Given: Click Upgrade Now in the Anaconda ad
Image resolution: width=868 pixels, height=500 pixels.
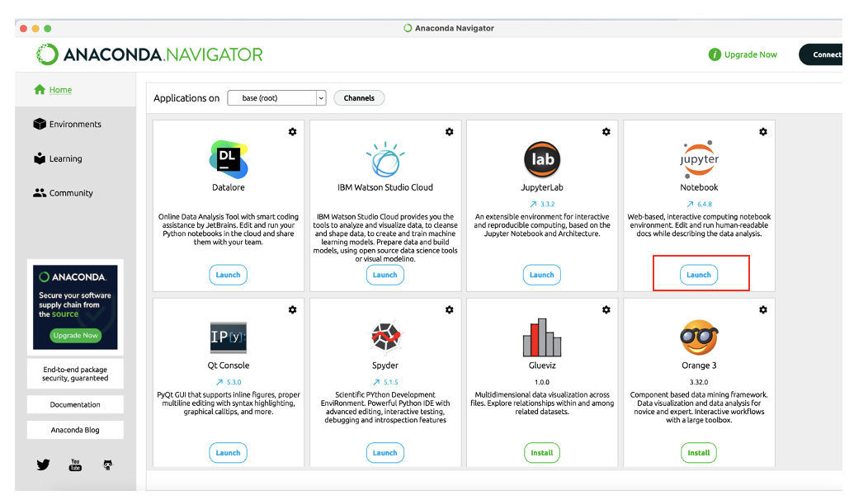Looking at the screenshot, I should pyautogui.click(x=75, y=336).
